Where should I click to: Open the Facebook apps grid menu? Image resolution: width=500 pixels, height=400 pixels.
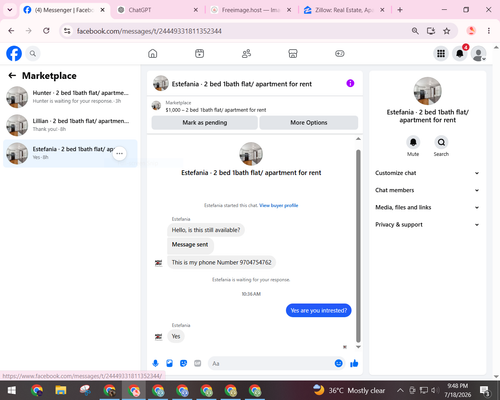click(441, 53)
